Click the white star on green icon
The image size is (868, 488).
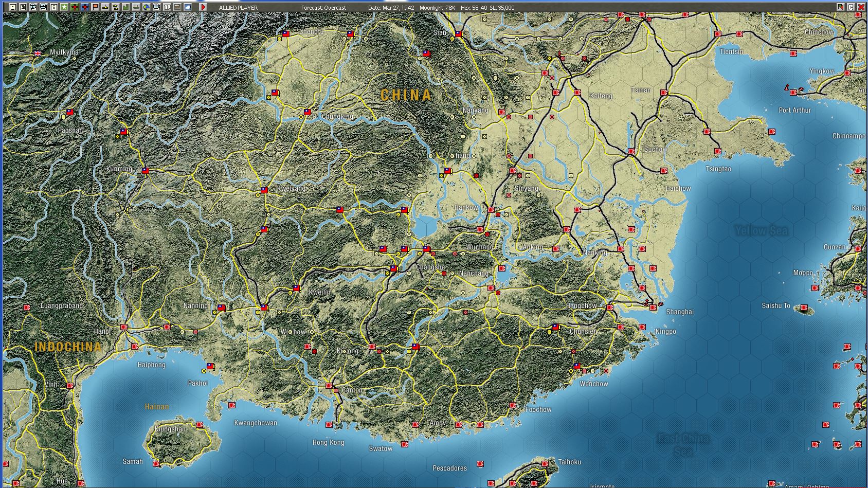(x=64, y=7)
